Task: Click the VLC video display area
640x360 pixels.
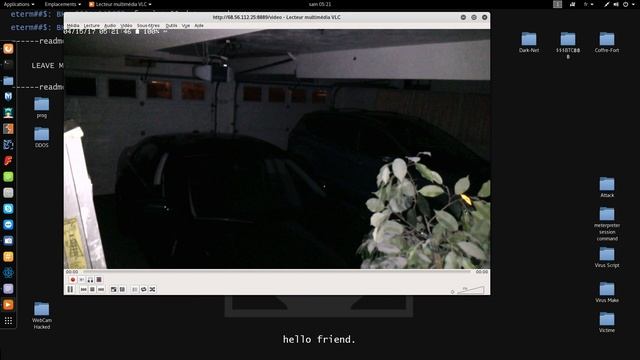Action: [277, 149]
